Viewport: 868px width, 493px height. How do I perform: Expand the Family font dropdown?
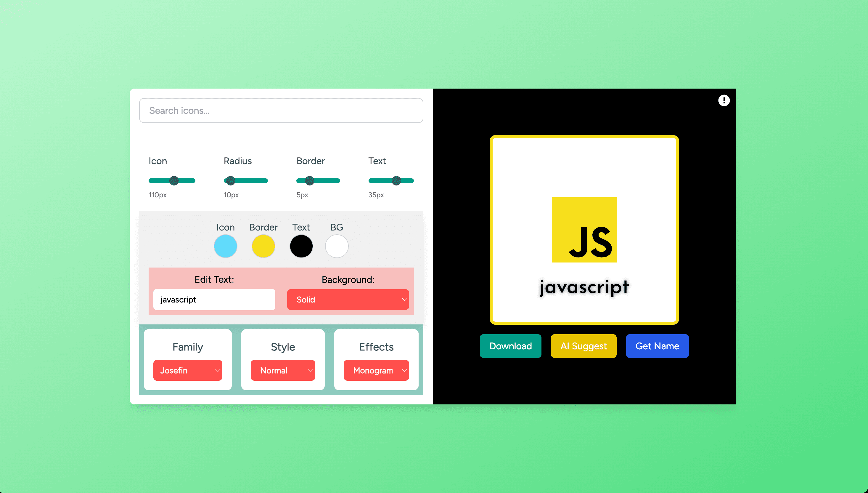tap(188, 370)
